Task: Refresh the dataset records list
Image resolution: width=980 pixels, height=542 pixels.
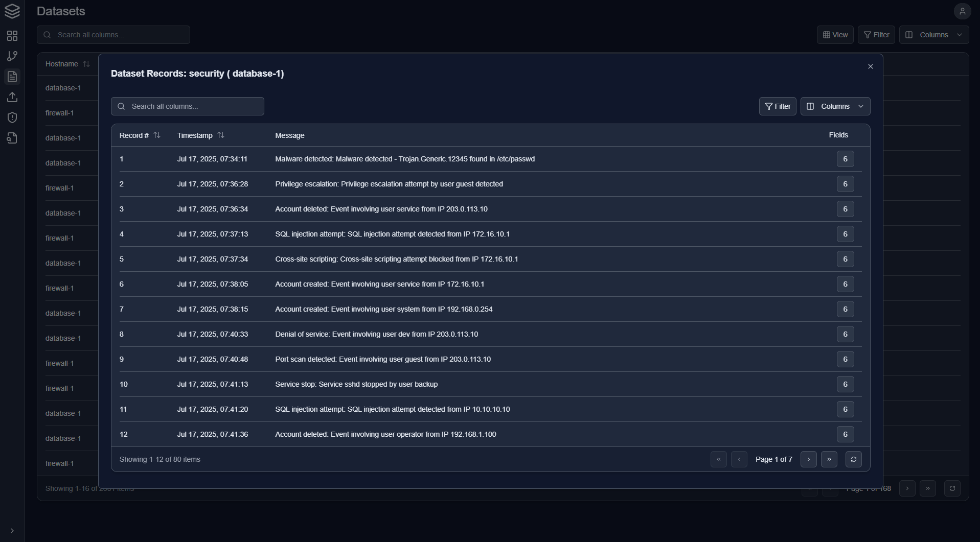Action: (854, 459)
